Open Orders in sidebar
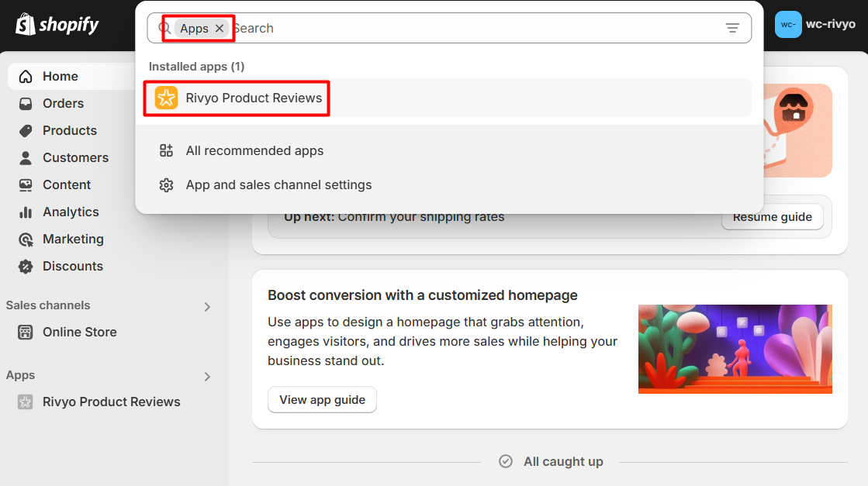Screen dimensions: 868x486 tap(63, 103)
